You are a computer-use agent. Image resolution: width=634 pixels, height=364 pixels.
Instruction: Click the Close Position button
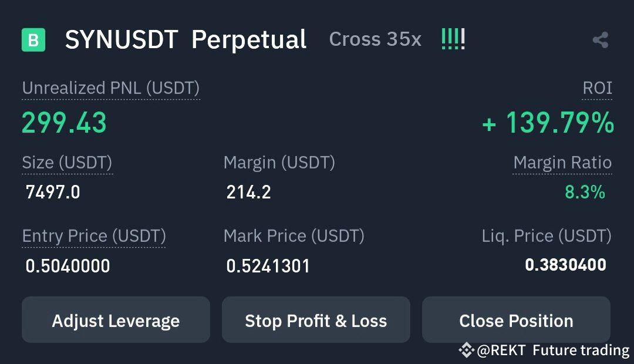516,320
